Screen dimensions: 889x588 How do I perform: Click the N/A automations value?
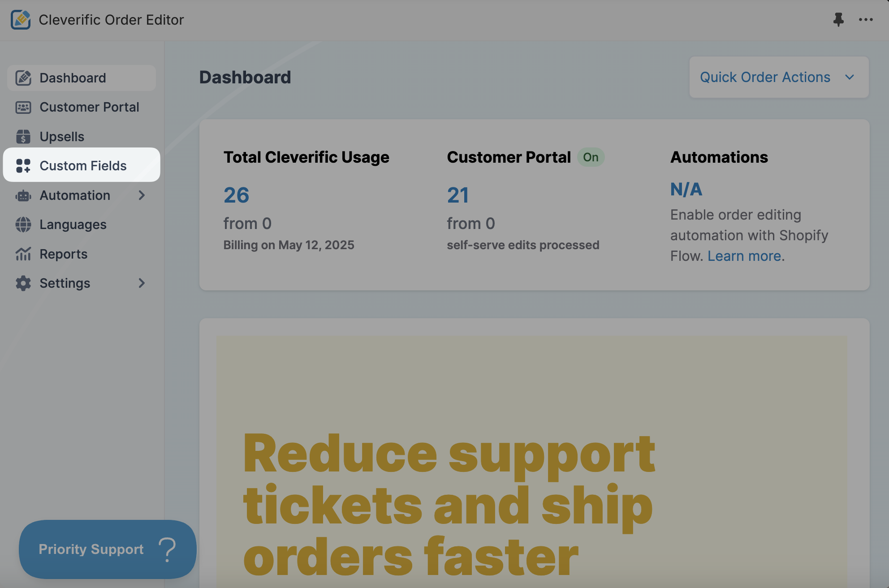[x=686, y=190]
